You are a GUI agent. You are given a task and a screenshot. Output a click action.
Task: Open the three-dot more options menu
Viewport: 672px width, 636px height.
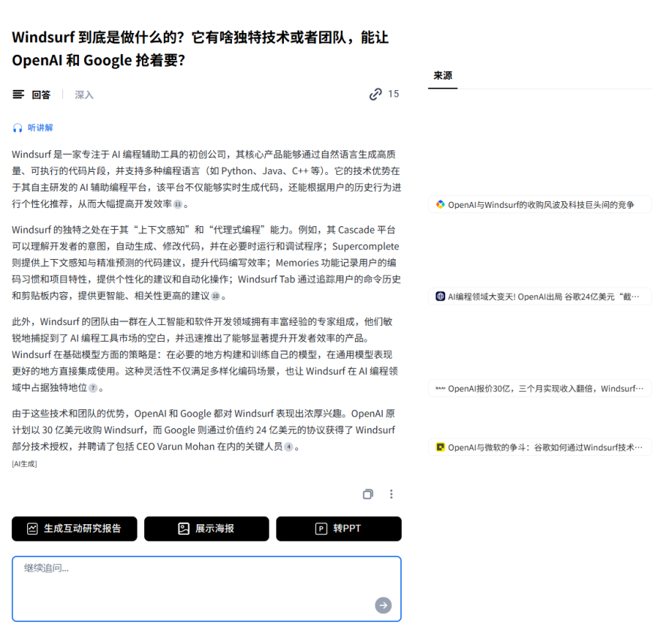391,494
